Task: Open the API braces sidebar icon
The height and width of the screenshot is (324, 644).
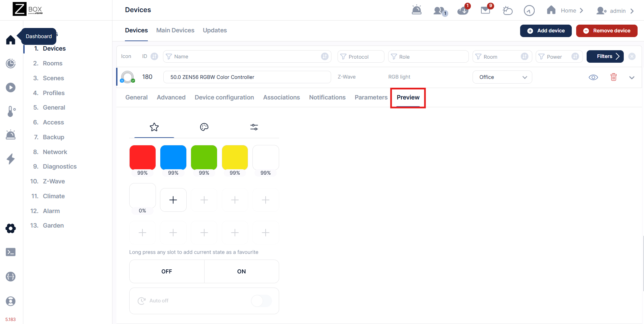Action: point(11,277)
